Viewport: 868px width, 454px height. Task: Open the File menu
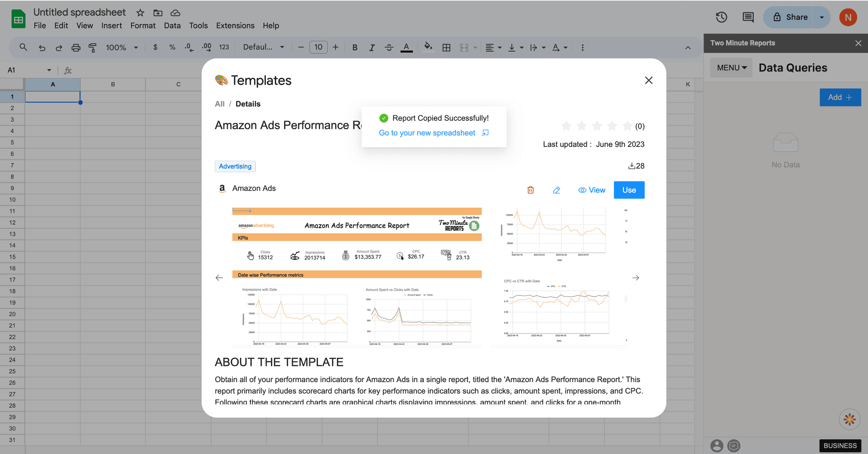coord(40,25)
